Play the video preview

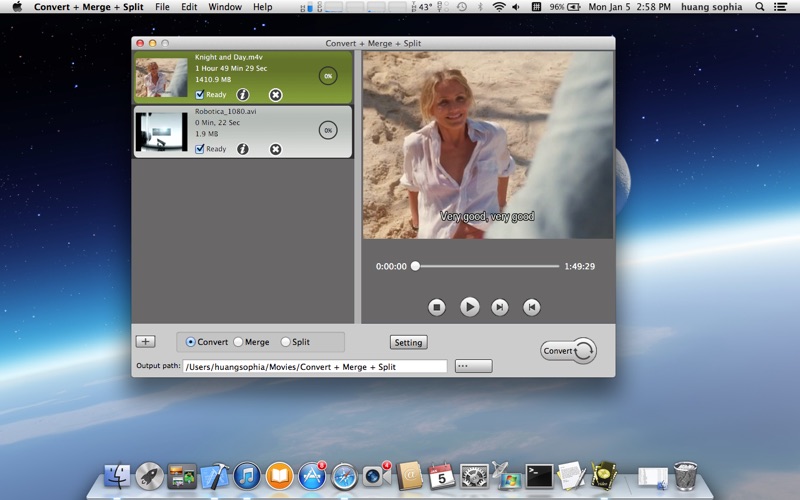tap(469, 307)
